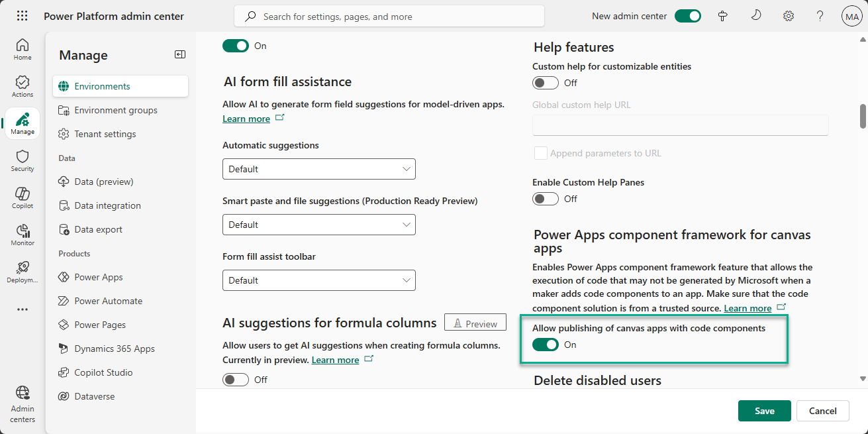Open Security in the left rail
The image size is (868, 434).
23,160
